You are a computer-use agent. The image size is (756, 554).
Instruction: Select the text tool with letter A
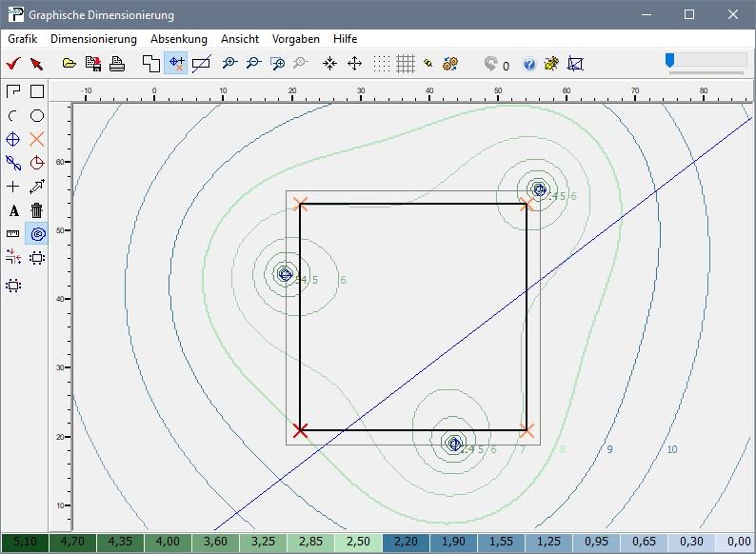13,210
